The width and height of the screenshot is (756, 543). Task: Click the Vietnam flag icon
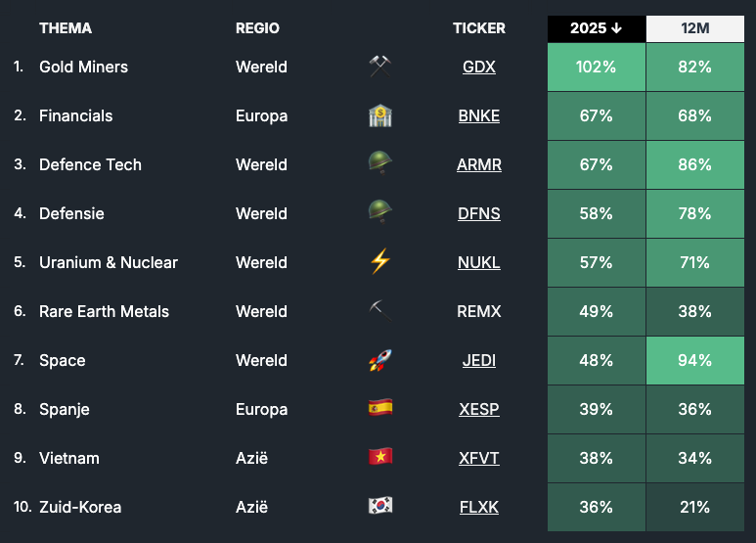tap(379, 458)
